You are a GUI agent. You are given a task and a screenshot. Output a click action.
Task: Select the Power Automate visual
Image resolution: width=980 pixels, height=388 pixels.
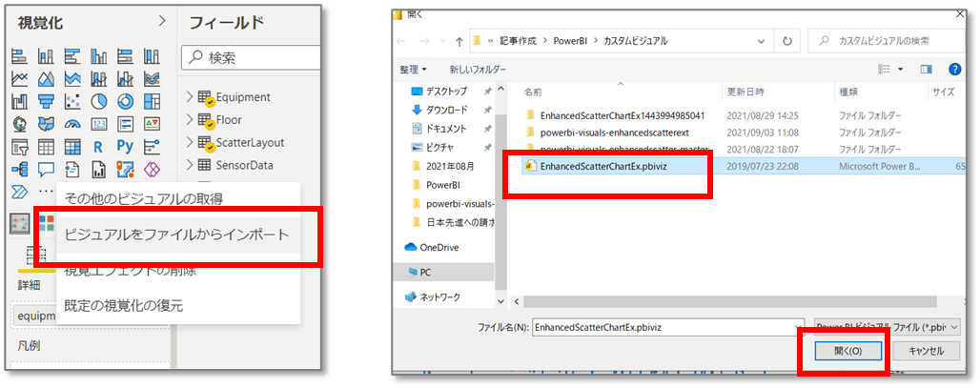(x=19, y=191)
